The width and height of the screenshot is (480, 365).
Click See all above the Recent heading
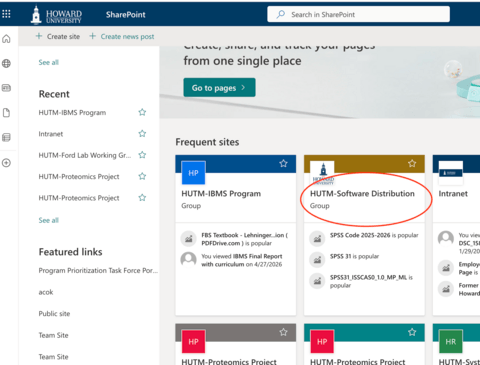pos(49,62)
